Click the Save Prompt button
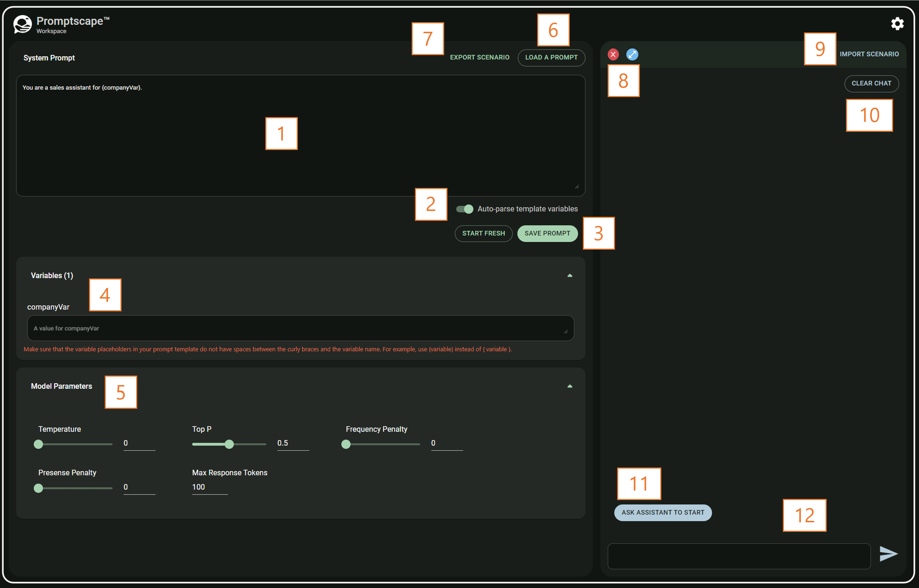919x588 pixels. (547, 233)
